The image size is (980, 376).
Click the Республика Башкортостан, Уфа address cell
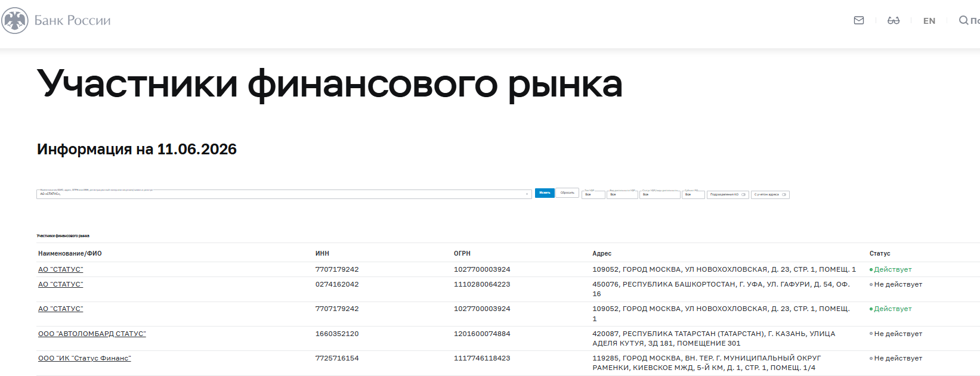tap(721, 289)
